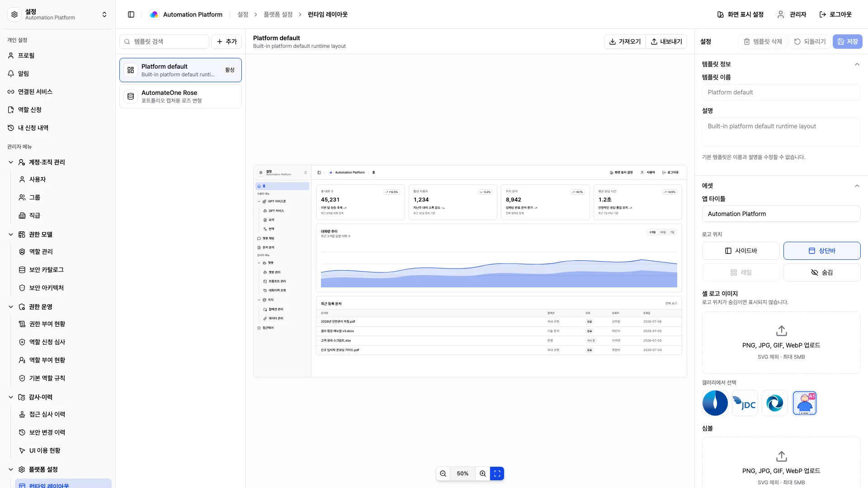Go to 연결된 서비스

57,92
